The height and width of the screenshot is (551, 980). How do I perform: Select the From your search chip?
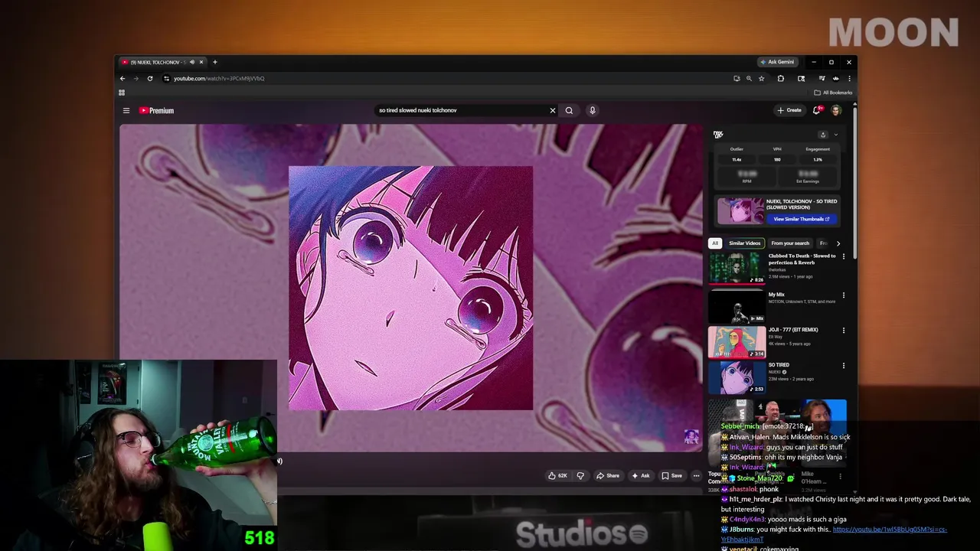tap(790, 243)
